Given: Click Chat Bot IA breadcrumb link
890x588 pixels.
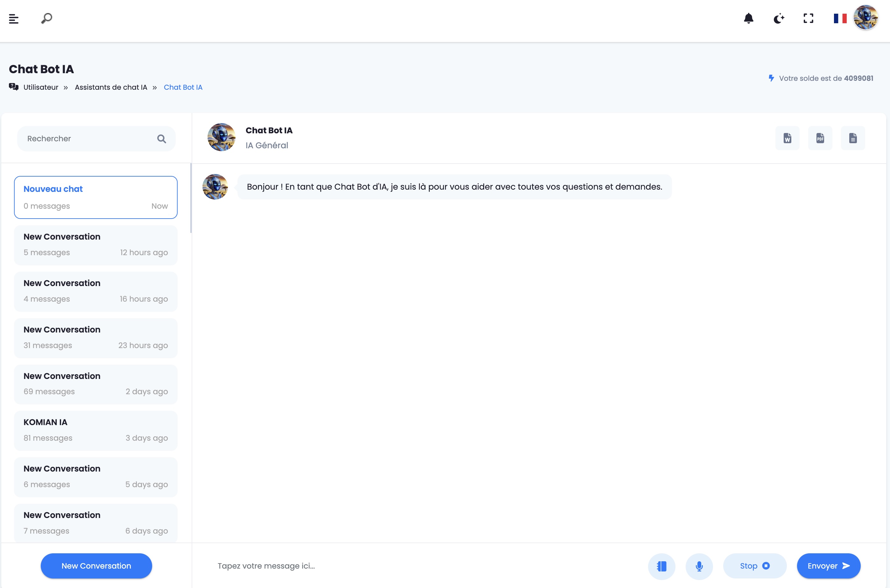Looking at the screenshot, I should click(x=183, y=87).
